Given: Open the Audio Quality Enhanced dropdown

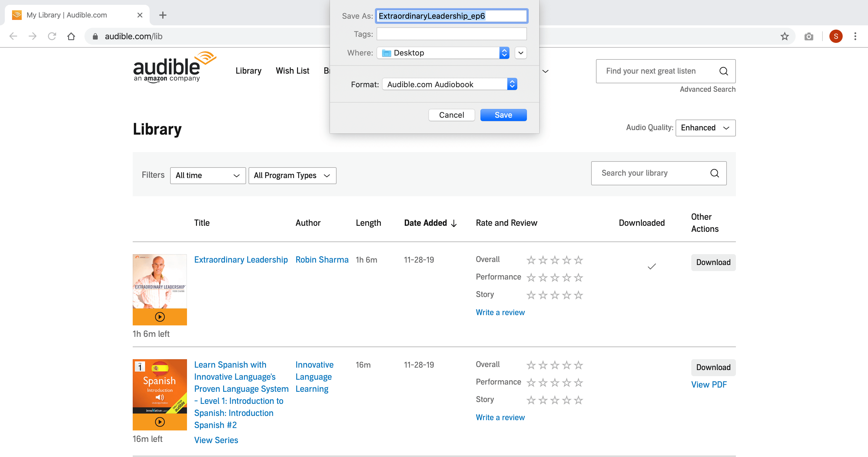Looking at the screenshot, I should tap(705, 128).
